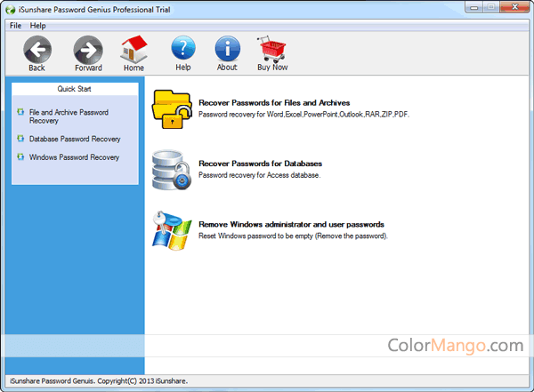Open Windows Password Recovery quick start link
Screen dimensions: 534x392
point(74,157)
